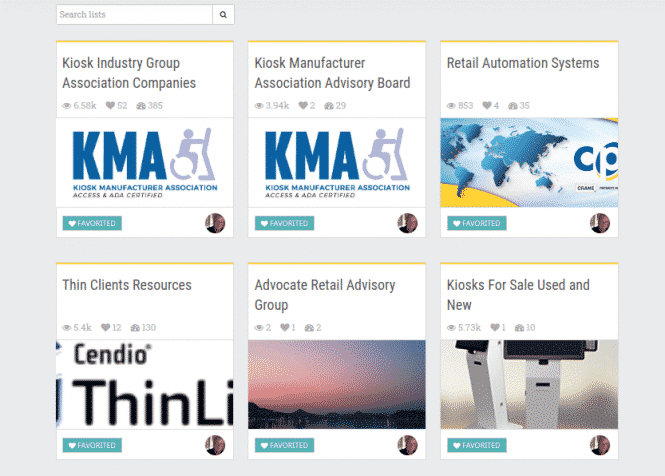The image size is (665, 476).
Task: Toggle Favorited on Advocate Retail Advisory Group
Action: [285, 445]
